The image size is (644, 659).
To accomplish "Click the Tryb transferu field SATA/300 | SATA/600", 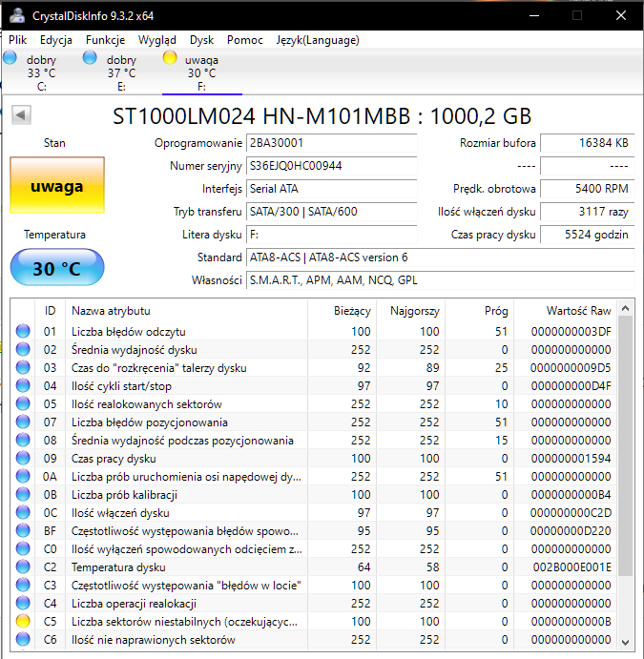I will click(332, 212).
